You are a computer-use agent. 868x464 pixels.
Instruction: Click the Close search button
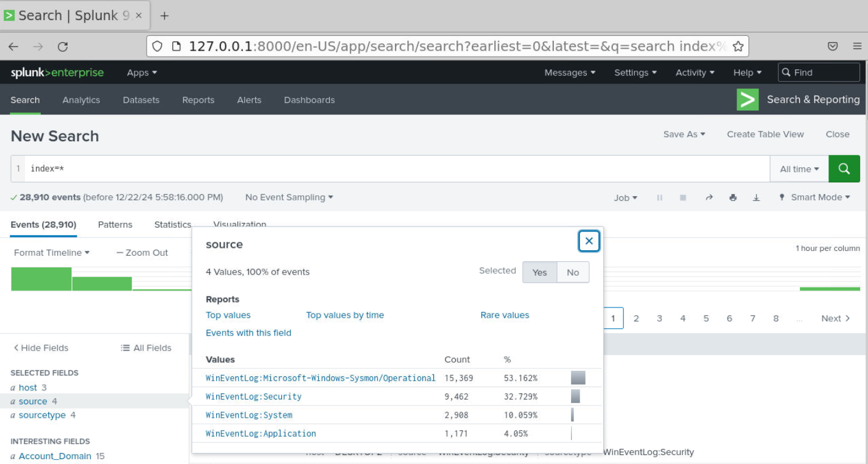pos(838,134)
